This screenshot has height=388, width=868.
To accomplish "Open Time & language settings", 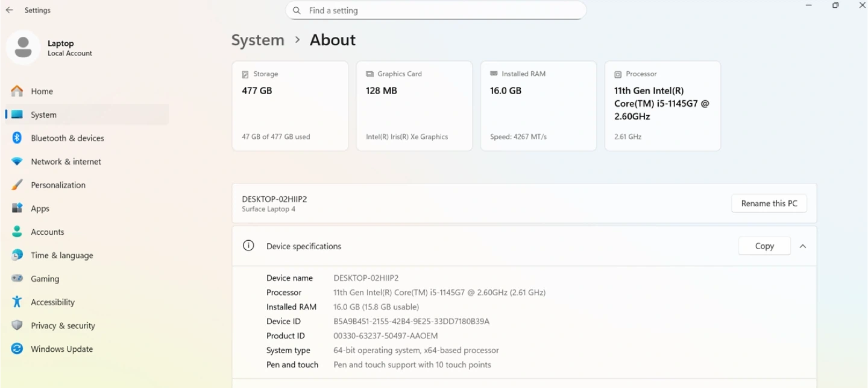I will [61, 256].
